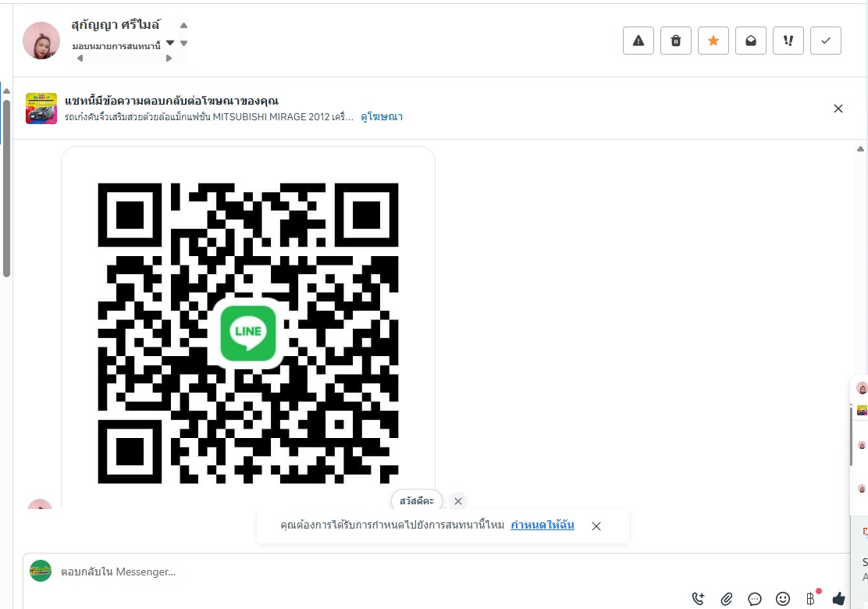Close the ad reply banner
Screen dimensions: 868x609
tap(838, 109)
